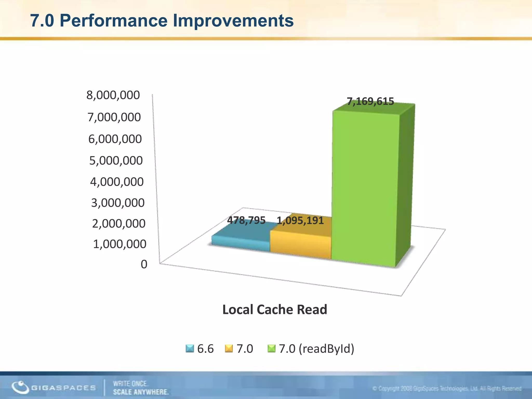Click the 1,095,191 data label

tap(300, 221)
